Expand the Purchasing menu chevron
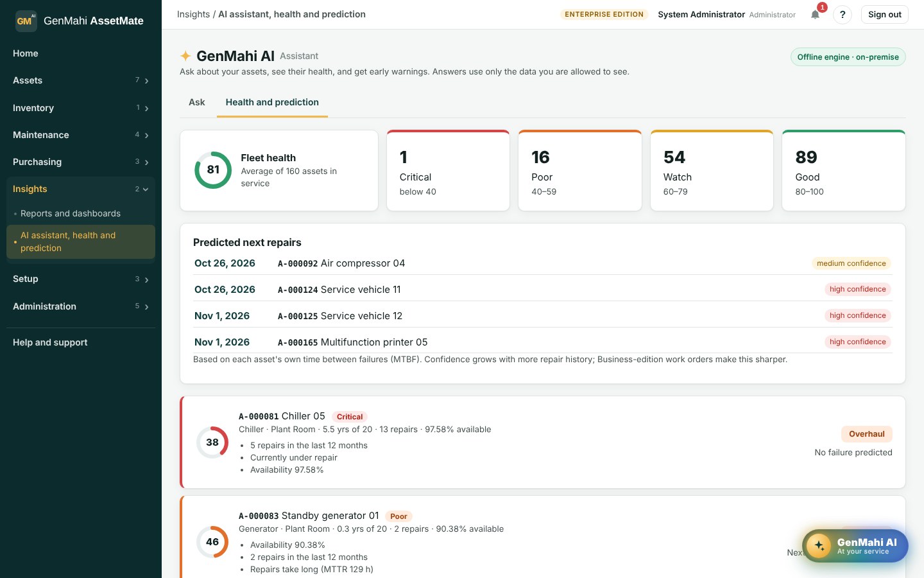The width and height of the screenshot is (924, 578). click(x=147, y=162)
